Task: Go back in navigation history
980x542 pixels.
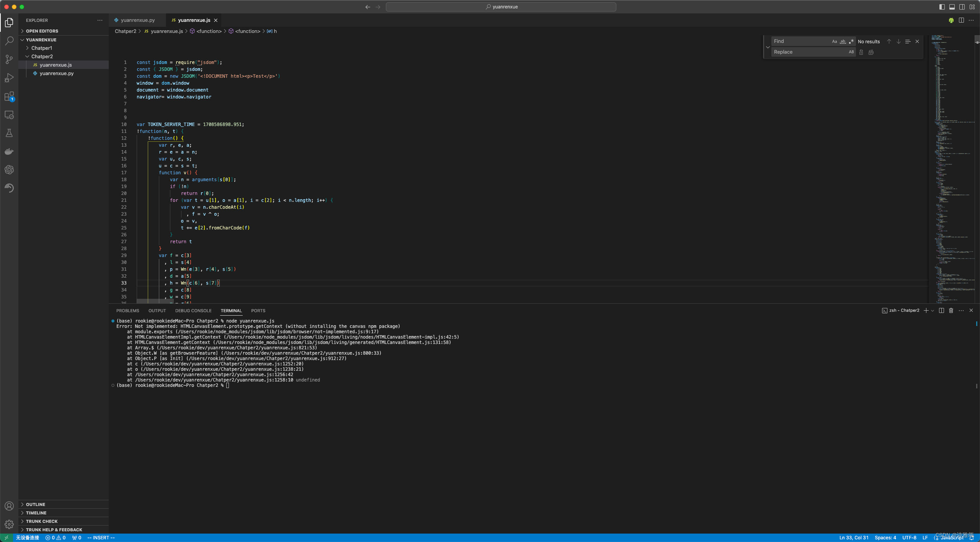Action: pos(367,7)
